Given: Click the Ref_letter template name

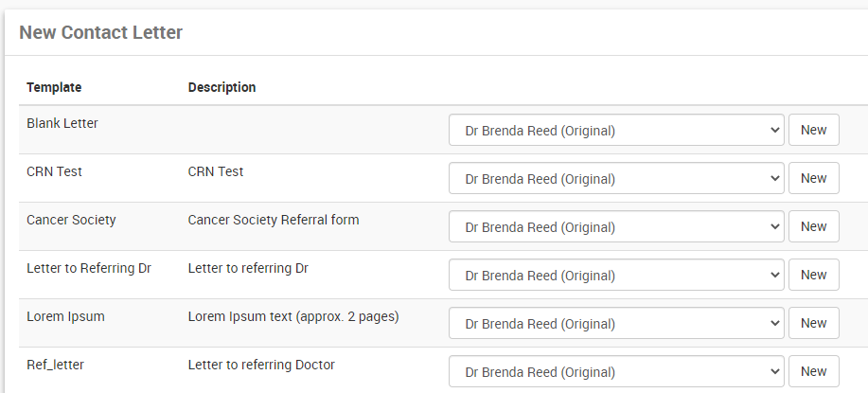Looking at the screenshot, I should click(56, 365).
